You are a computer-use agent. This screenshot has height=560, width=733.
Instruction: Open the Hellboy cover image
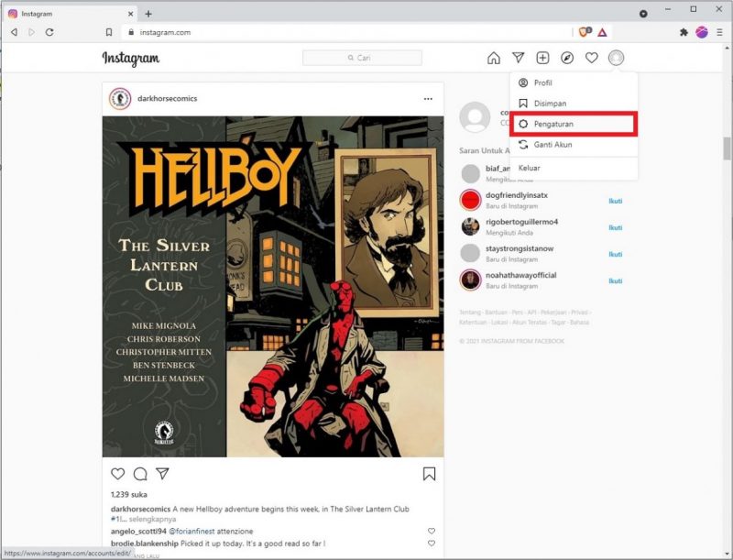coord(273,287)
